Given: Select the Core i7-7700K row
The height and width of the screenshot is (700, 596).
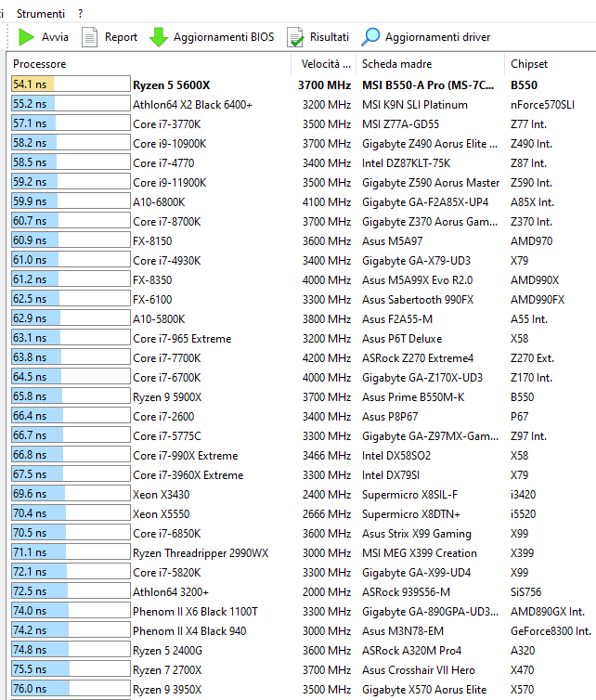Looking at the screenshot, I should click(303, 358).
